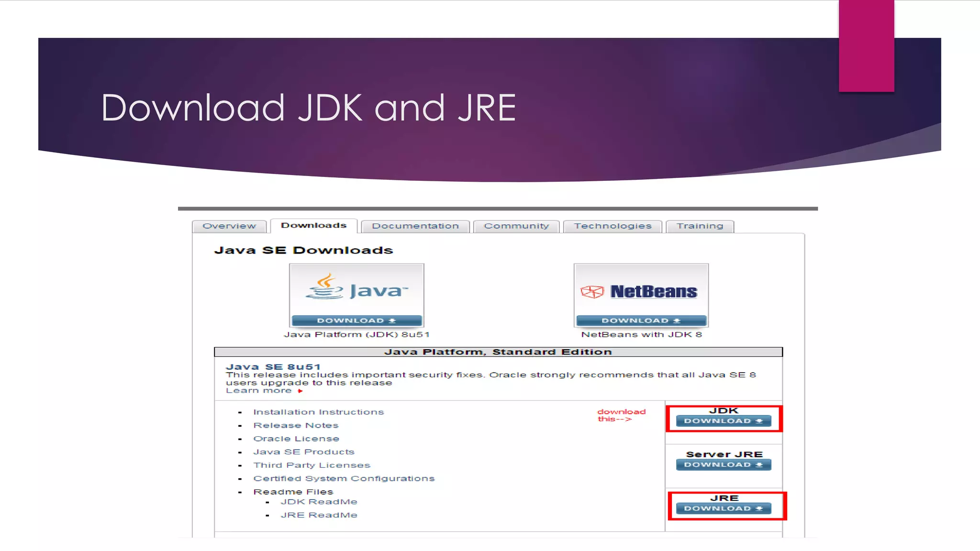Go to the Technologies tab
Image resolution: width=980 pixels, height=551 pixels.
click(612, 226)
